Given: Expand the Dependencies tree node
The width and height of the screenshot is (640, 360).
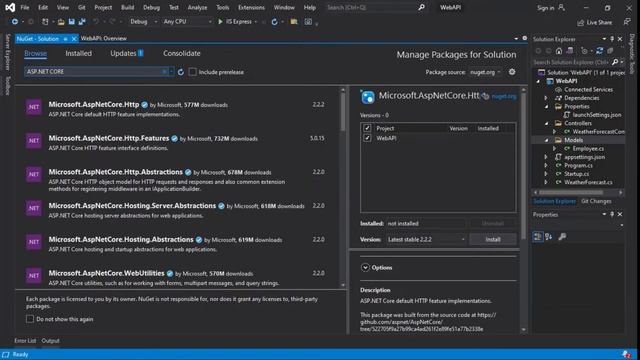Looking at the screenshot, I should click(546, 98).
